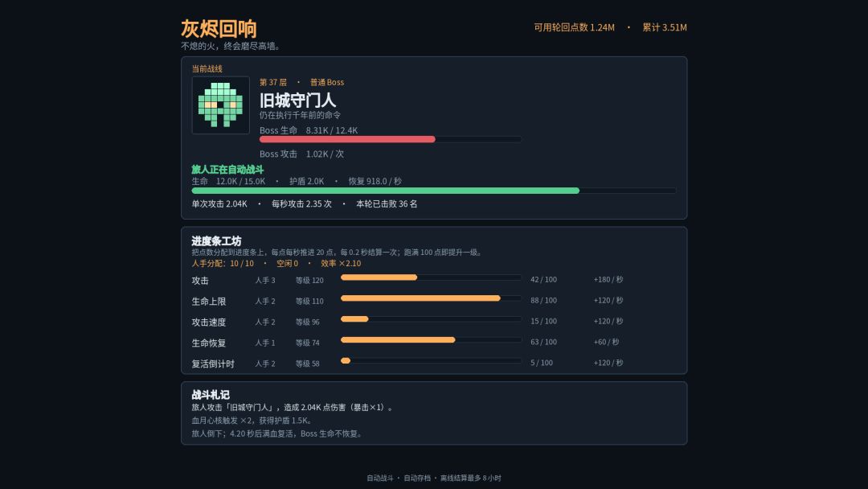This screenshot has width=868, height=489.
Task: Click the pixel skull boss portrait
Action: pos(220,105)
